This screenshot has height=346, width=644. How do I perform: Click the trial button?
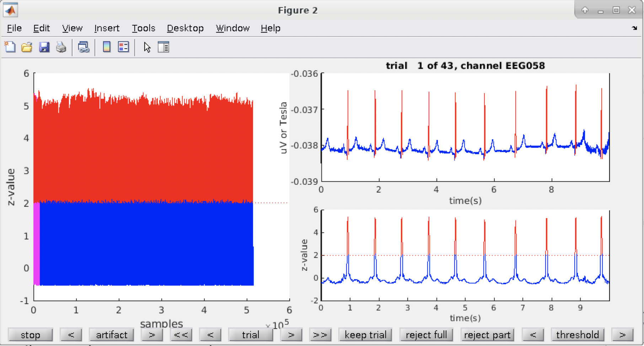(251, 335)
